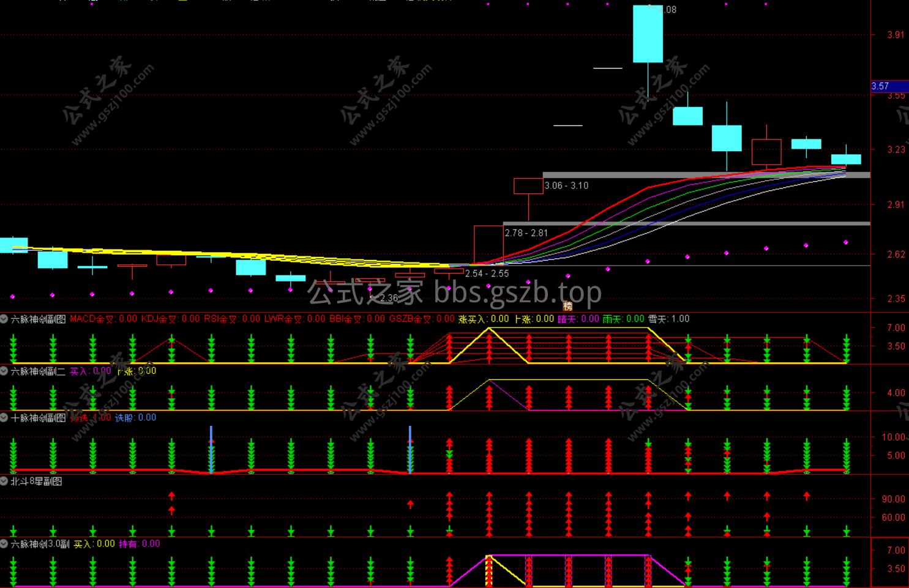Expand the 六脉神剑副图 indicator panel arrow
This screenshot has height=588, width=909.
(4, 319)
